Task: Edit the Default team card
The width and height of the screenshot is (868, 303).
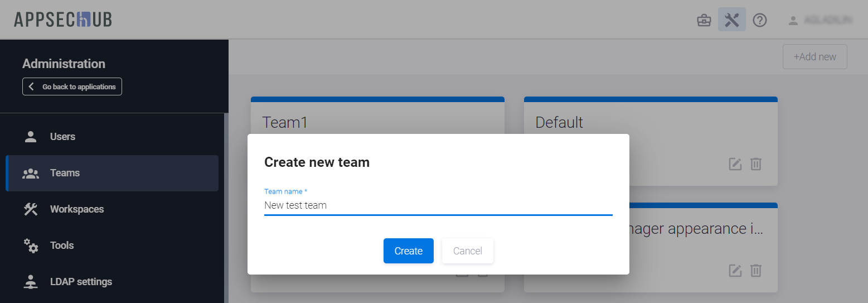Action: click(x=735, y=164)
